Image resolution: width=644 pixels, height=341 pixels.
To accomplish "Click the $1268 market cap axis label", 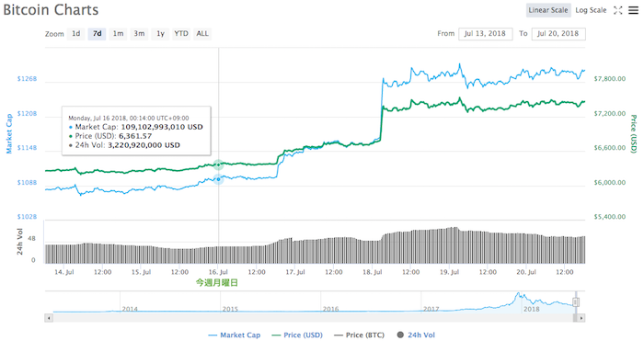I will click(27, 79).
